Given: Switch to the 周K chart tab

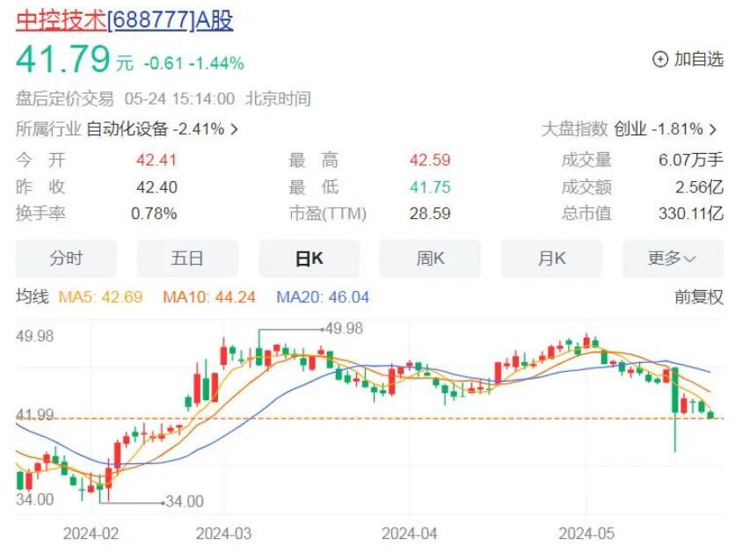Looking at the screenshot, I should (430, 258).
